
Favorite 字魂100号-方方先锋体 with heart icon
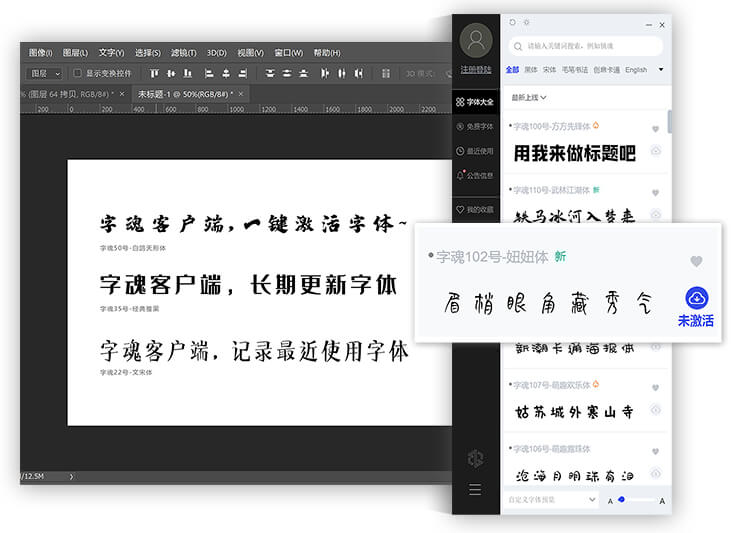(656, 128)
